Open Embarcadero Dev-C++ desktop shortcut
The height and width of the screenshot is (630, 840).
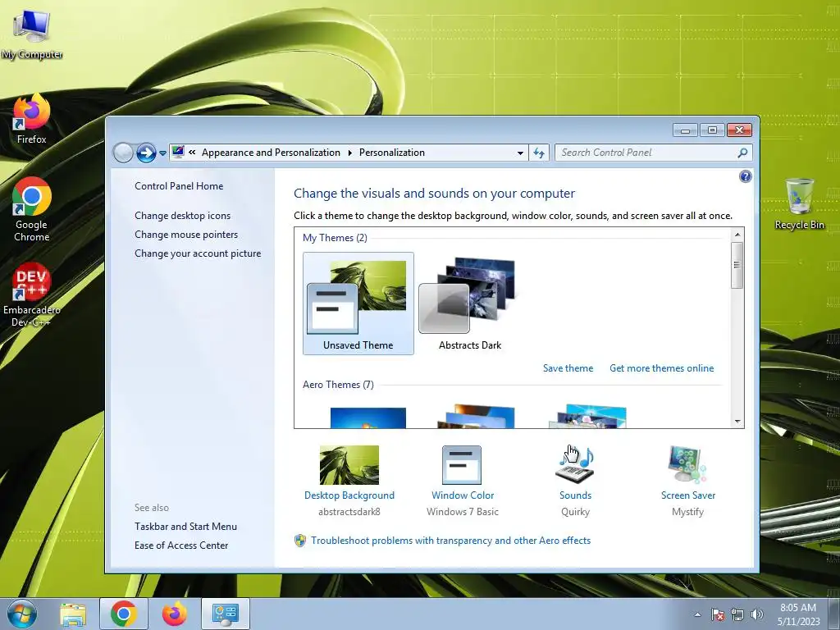(x=32, y=294)
